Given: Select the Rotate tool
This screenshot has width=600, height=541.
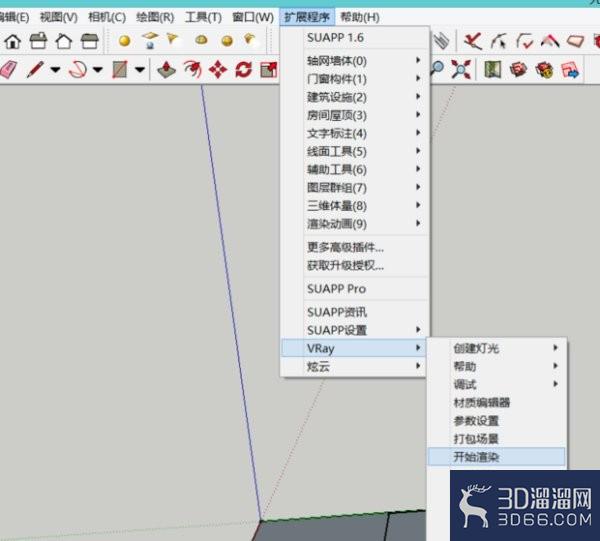Looking at the screenshot, I should click(244, 70).
